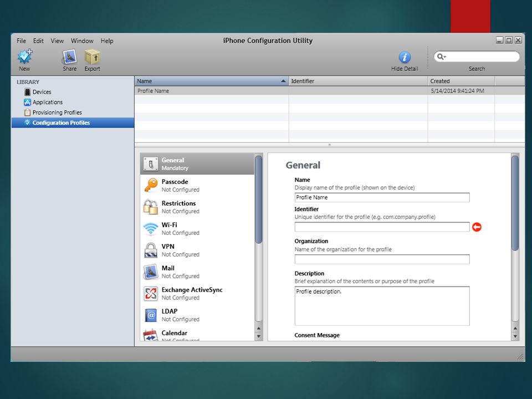
Task: Select the VPN payload label
Action: [168, 247]
